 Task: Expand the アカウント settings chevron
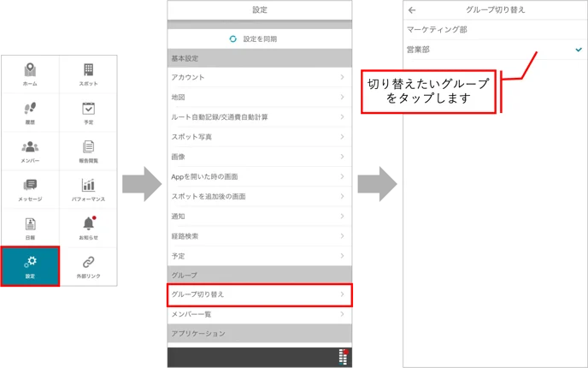tap(342, 77)
